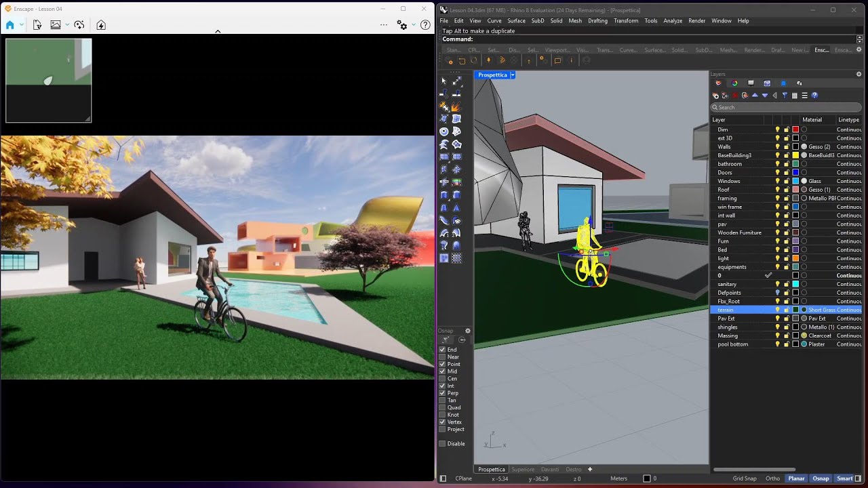Click the layer filter funnel icon
Viewport: 868px width, 488px height.
tap(785, 96)
